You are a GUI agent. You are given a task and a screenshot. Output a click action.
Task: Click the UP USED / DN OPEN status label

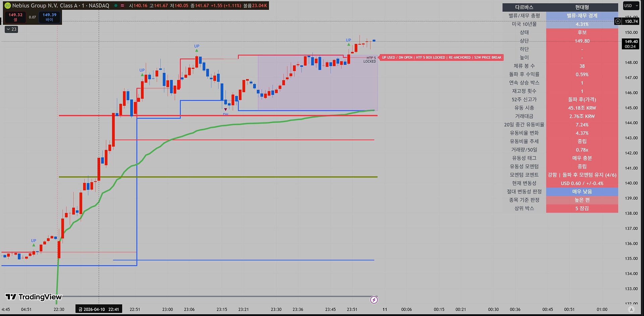pos(441,57)
